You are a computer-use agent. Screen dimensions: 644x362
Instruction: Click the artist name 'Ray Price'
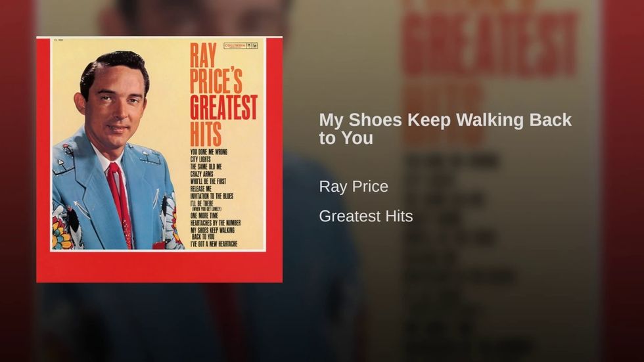[354, 187]
